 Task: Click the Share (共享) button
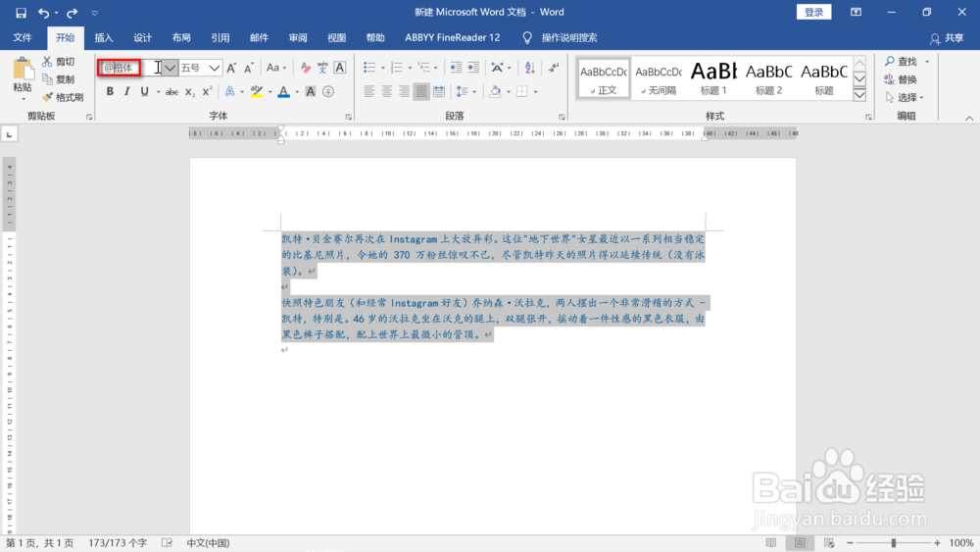click(x=947, y=38)
